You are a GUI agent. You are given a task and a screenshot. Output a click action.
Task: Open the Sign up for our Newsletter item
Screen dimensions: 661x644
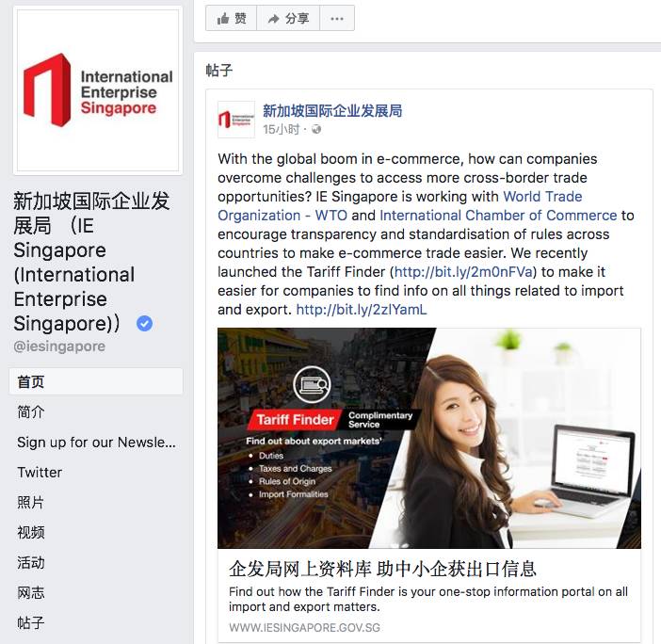(x=96, y=443)
